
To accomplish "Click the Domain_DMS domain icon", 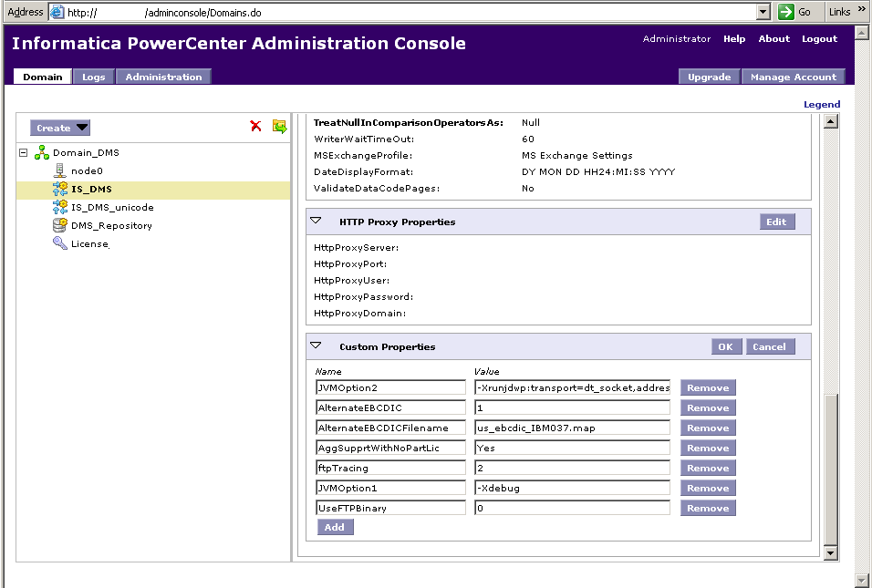I will (x=42, y=152).
